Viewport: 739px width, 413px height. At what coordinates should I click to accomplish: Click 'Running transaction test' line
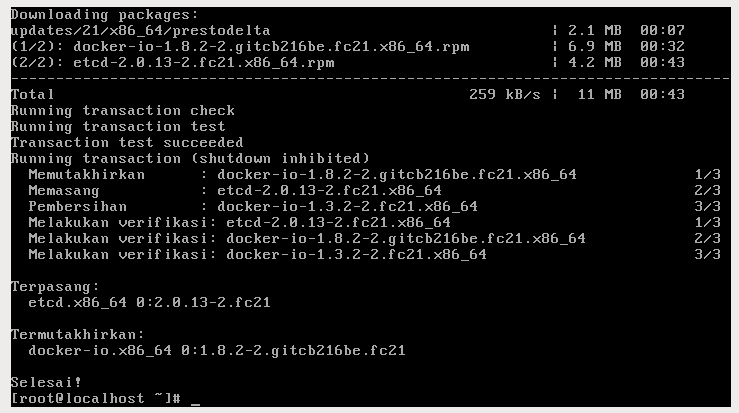(x=118, y=127)
